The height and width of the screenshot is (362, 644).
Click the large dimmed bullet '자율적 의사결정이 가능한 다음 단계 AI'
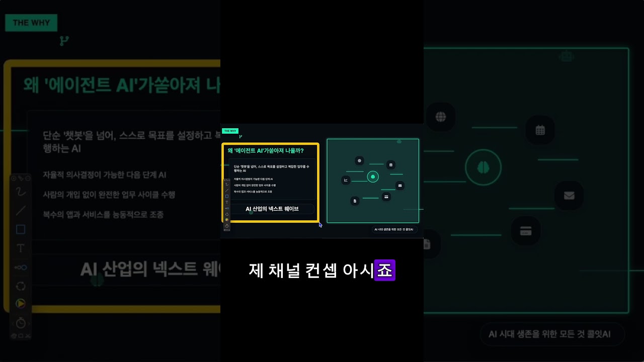click(x=105, y=175)
